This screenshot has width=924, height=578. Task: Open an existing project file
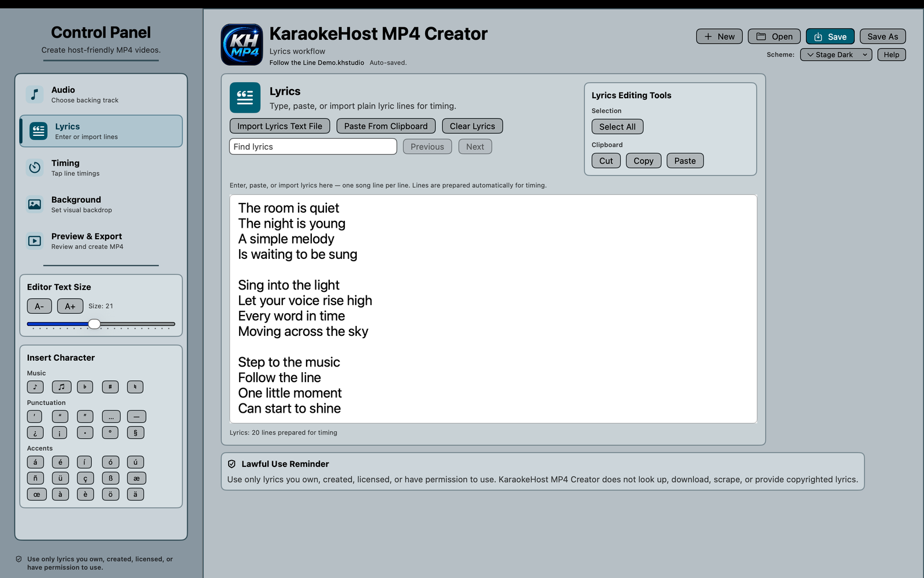click(x=774, y=36)
